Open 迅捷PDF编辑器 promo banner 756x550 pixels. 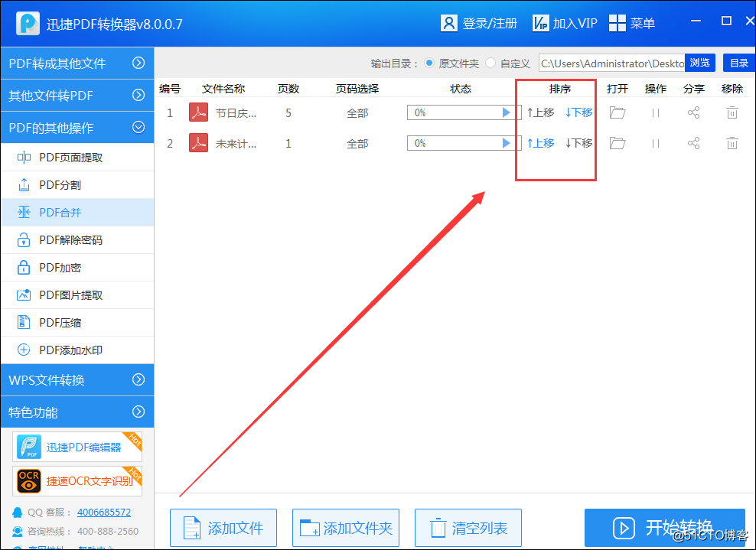[x=77, y=447]
